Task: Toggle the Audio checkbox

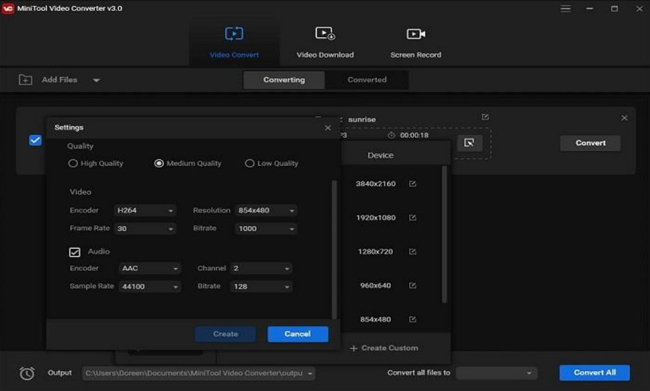Action: [x=75, y=252]
